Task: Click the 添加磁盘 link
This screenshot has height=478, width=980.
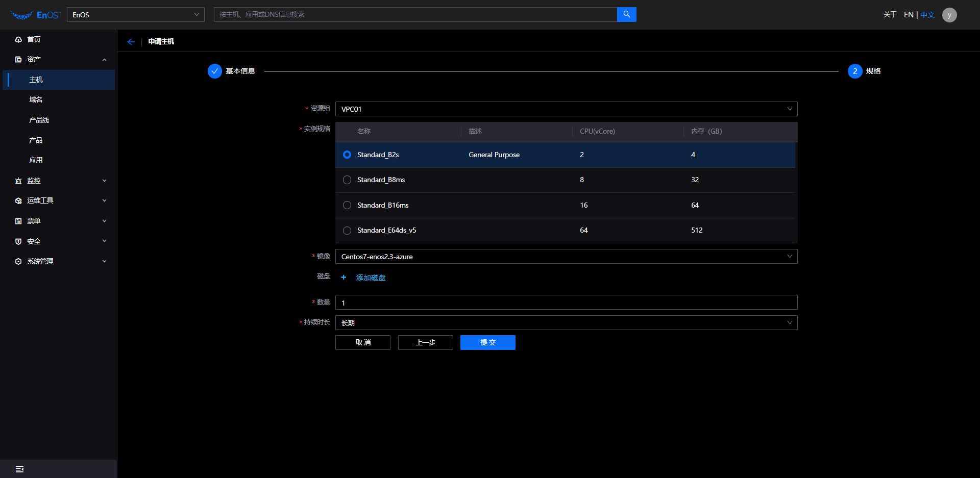Action: pos(371,278)
